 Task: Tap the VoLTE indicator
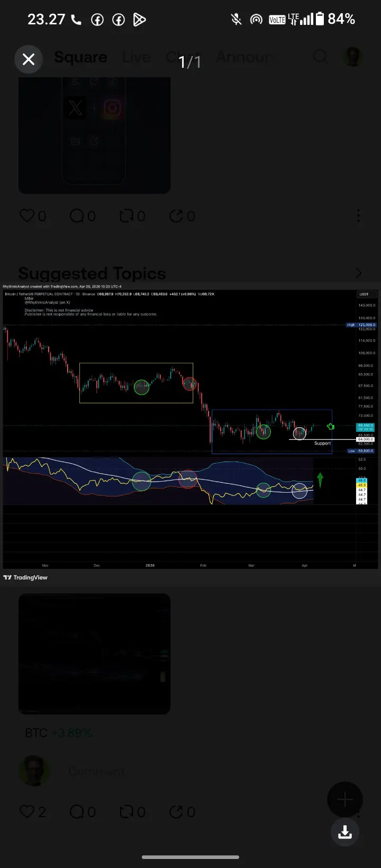point(277,20)
